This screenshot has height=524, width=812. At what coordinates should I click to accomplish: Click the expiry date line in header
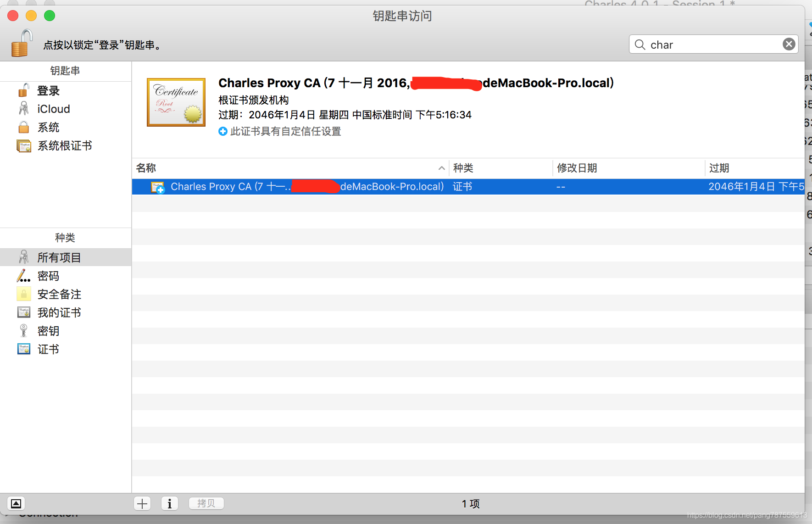(345, 115)
